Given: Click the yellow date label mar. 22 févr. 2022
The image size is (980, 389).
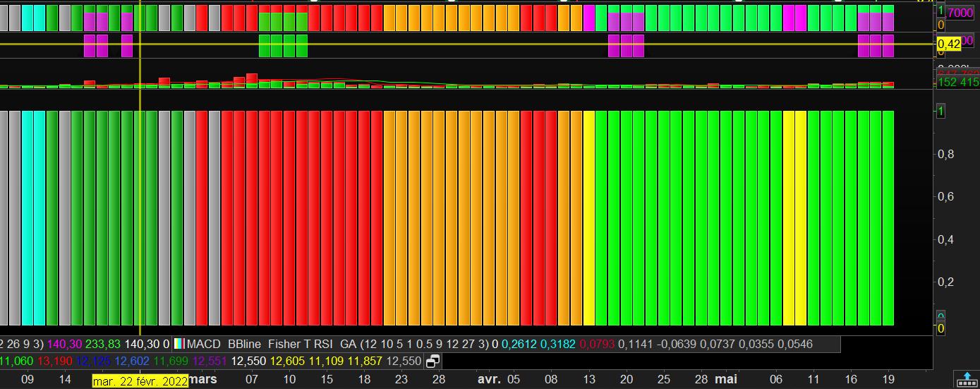Looking at the screenshot, I should coord(140,381).
